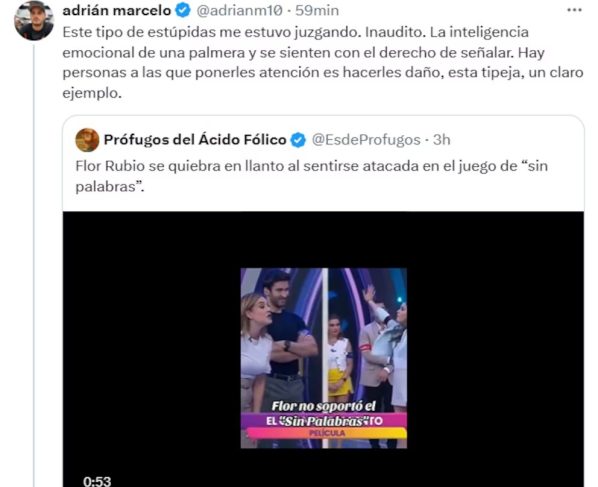Viewport: 598px width, 487px height.
Task: Open adrián marcelo's profile picture
Action: tap(34, 20)
